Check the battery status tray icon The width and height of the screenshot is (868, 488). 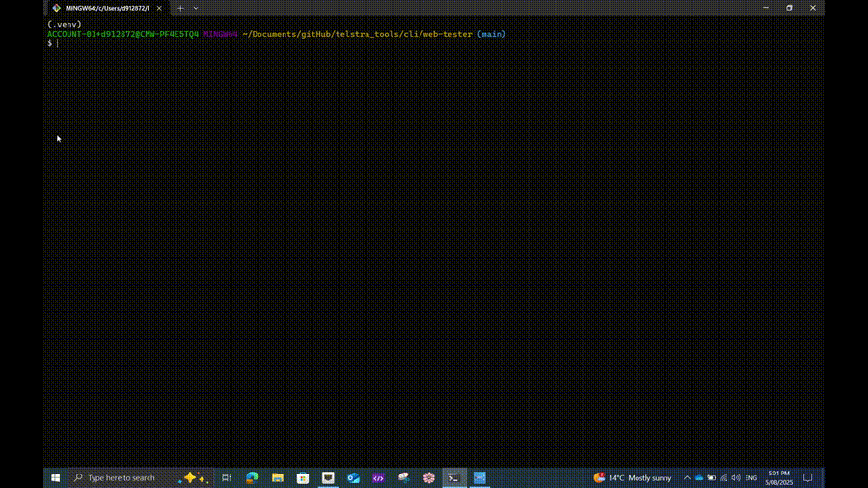coord(712,478)
